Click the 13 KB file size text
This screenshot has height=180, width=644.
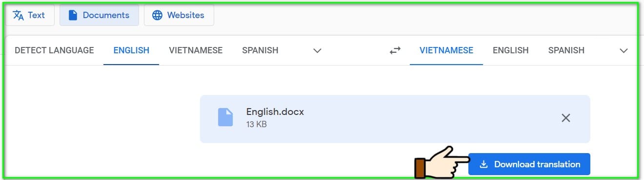pos(257,125)
